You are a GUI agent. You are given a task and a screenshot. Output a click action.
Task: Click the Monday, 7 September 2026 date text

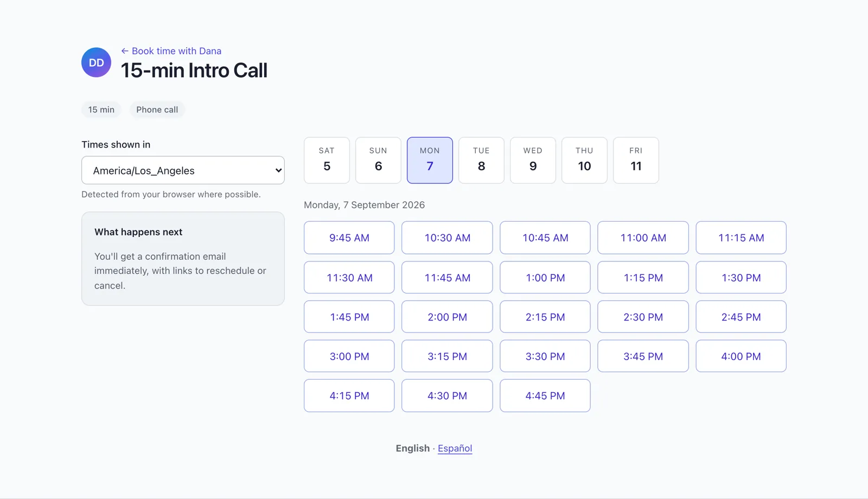(x=364, y=205)
